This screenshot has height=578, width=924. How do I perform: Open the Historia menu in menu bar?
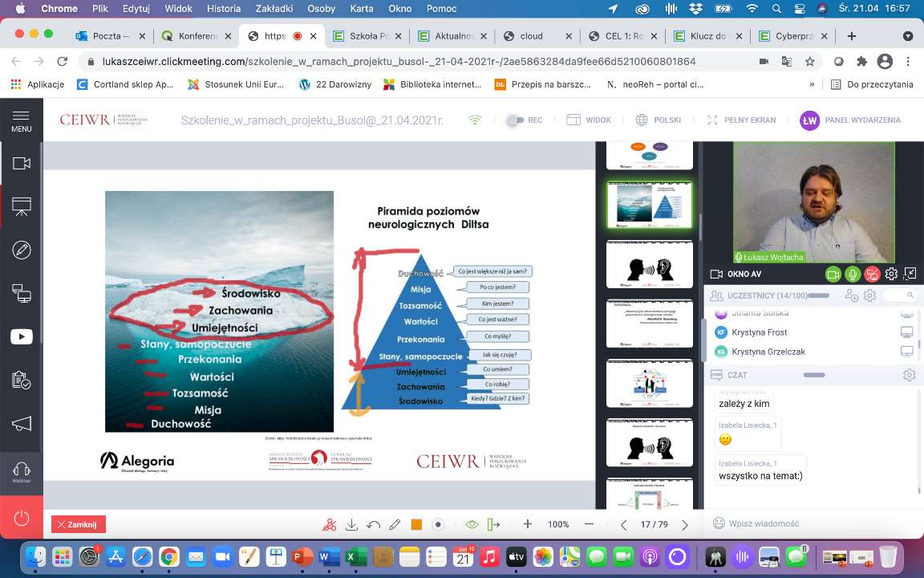pos(223,9)
